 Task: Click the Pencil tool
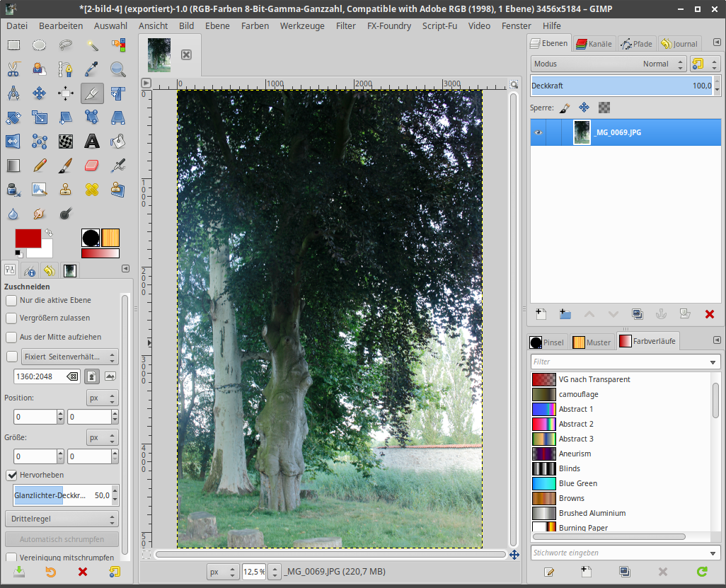[x=40, y=166]
